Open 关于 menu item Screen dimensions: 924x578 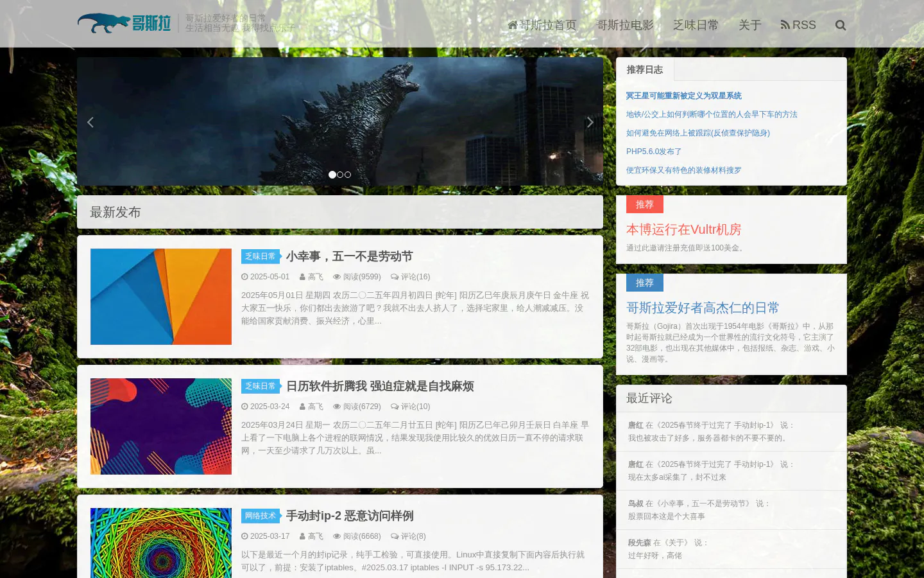pos(749,24)
